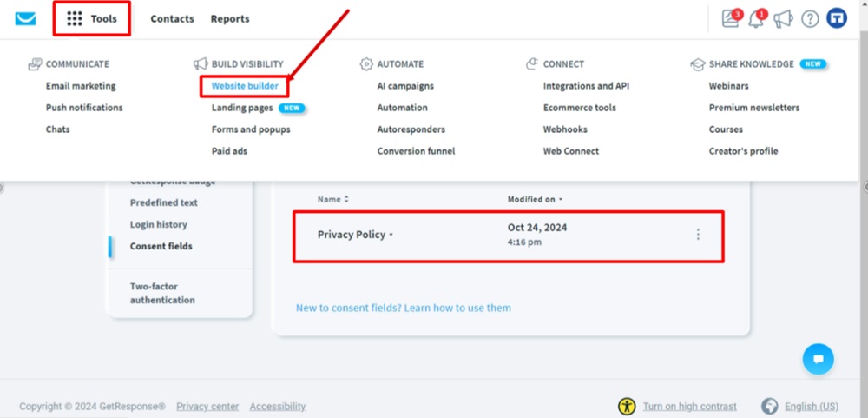Open Autoresponders
Viewport: 868px width, 418px height.
click(x=411, y=129)
